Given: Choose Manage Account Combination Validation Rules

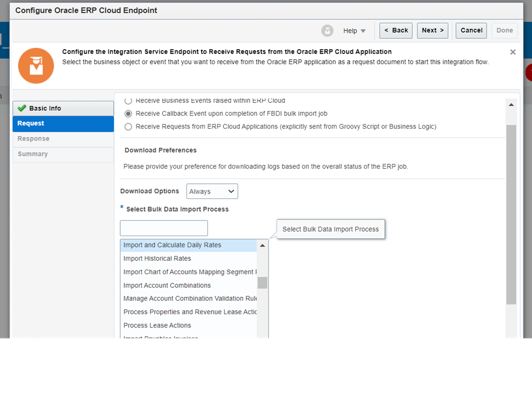Looking at the screenshot, I should pyautogui.click(x=189, y=299).
